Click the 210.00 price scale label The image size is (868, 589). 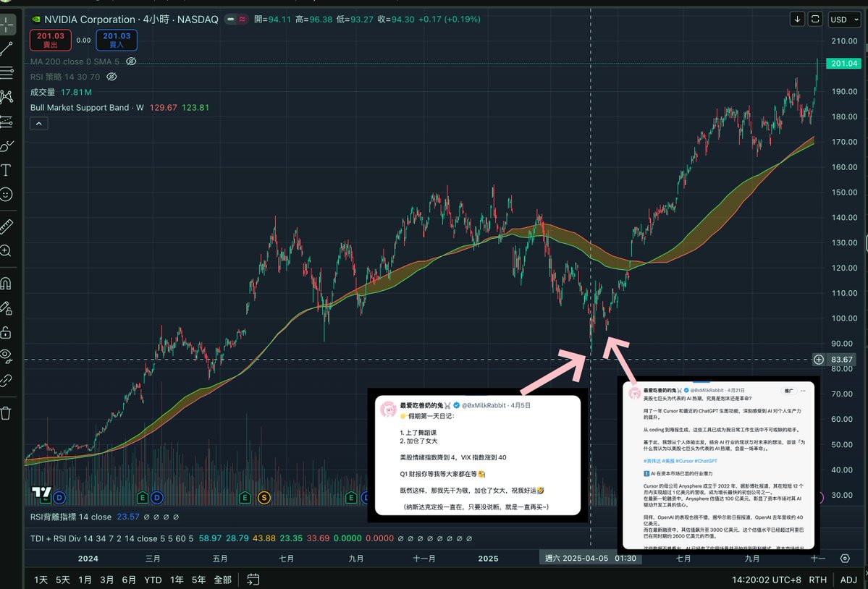coord(844,41)
